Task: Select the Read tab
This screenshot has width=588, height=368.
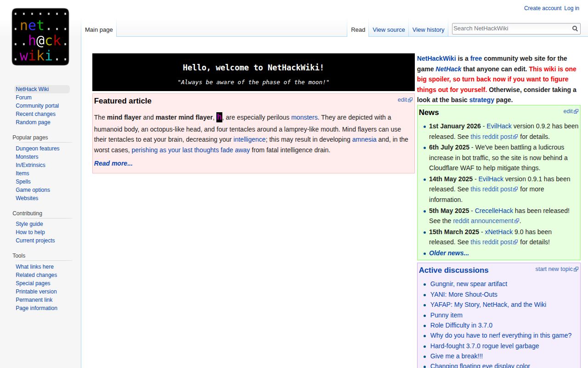Action: tap(358, 29)
